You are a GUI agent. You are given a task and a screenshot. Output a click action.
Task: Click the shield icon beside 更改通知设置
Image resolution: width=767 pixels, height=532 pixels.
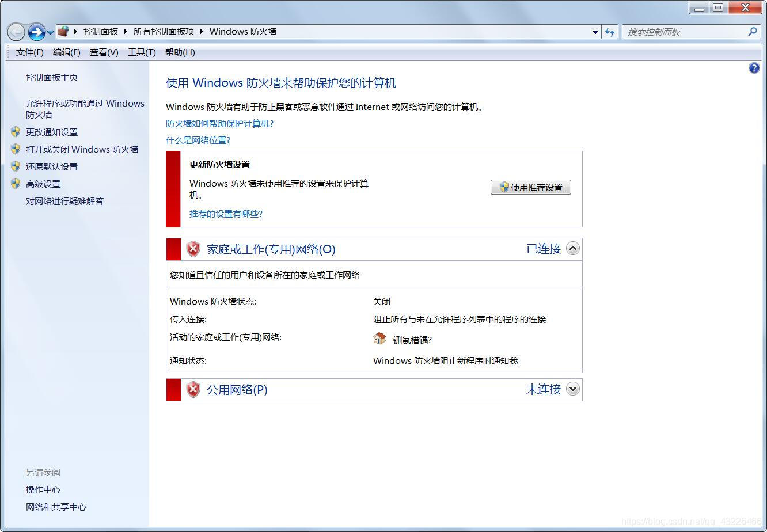[16, 132]
